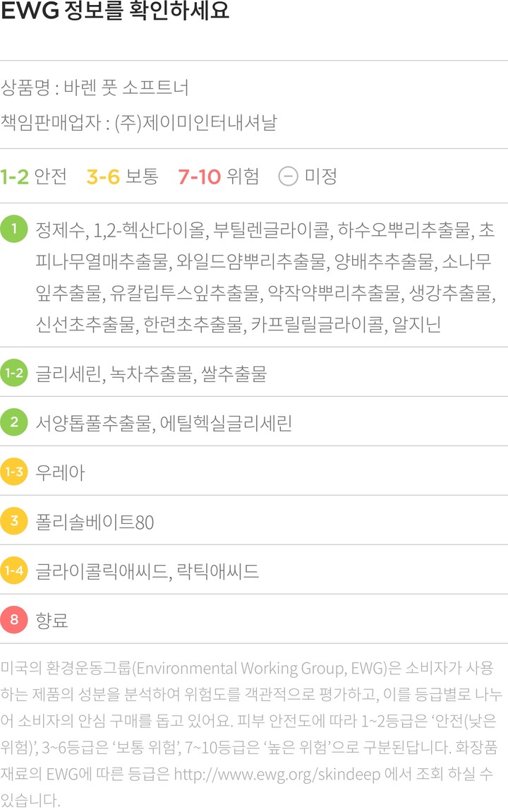Click the 폴리솔베이트80 ingredient
Screen dimensions: 508x812
click(95, 522)
